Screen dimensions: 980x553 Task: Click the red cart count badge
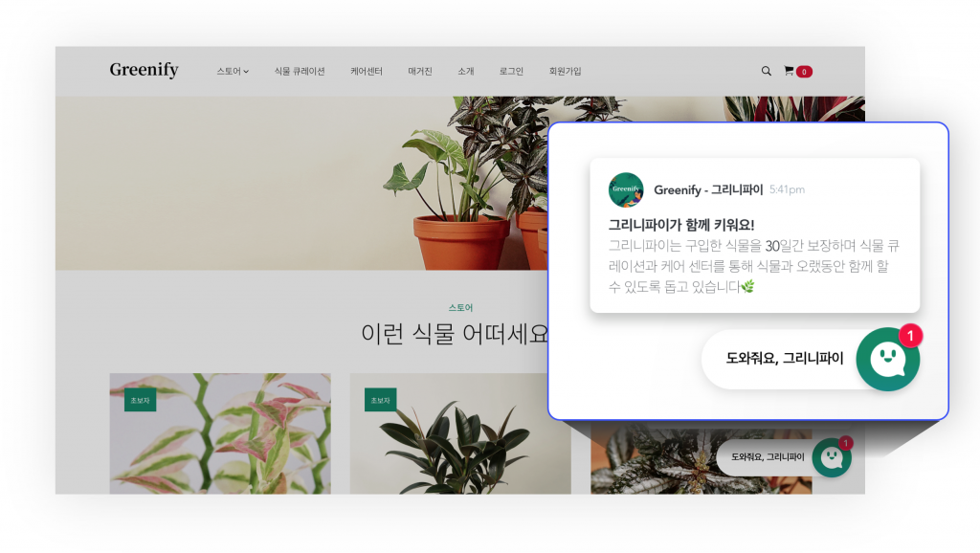click(x=804, y=72)
